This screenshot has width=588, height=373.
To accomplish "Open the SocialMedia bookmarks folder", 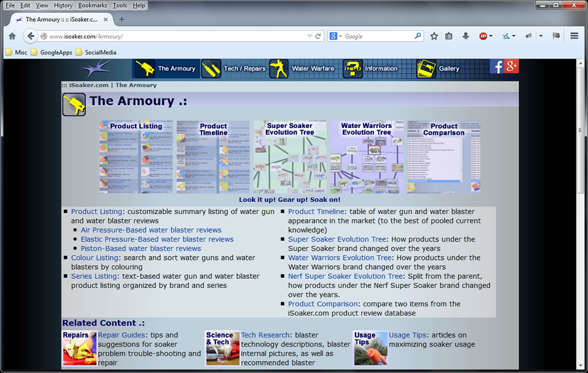I will (x=96, y=52).
